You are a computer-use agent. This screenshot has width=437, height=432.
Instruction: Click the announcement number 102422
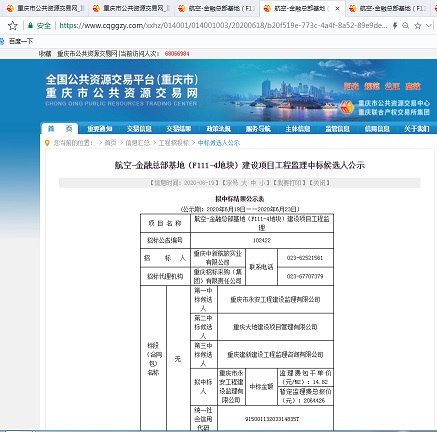point(262,240)
